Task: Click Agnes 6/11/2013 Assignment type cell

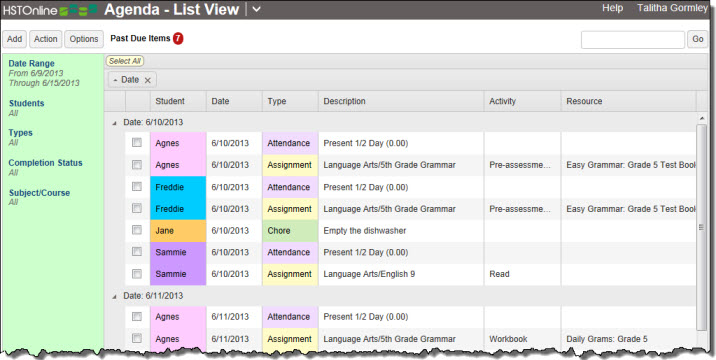Action: point(290,339)
